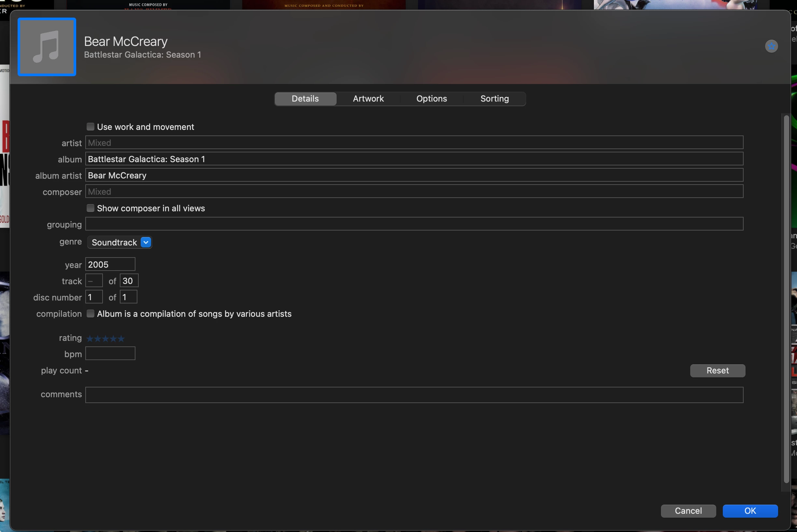
Task: Select the Sorting tab
Action: (x=494, y=99)
